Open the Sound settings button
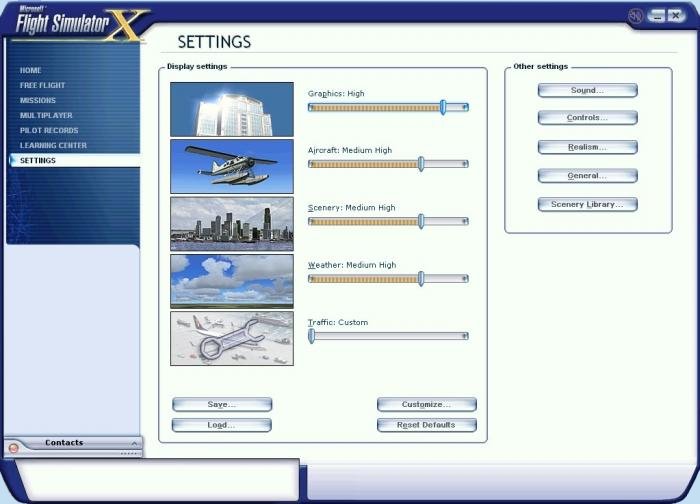Viewport: 700px width, 504px height. [x=587, y=90]
